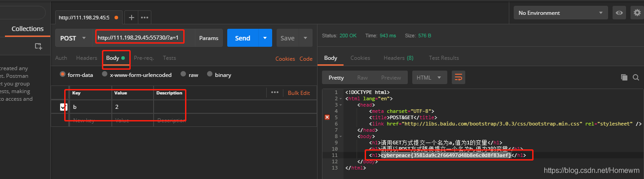Open the Pre-req. script tab

tap(144, 58)
